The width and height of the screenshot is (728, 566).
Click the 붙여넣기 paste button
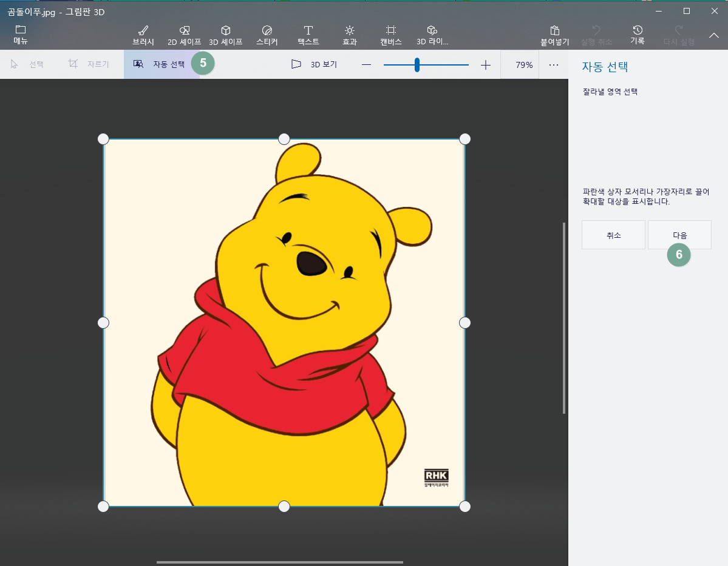pyautogui.click(x=554, y=36)
